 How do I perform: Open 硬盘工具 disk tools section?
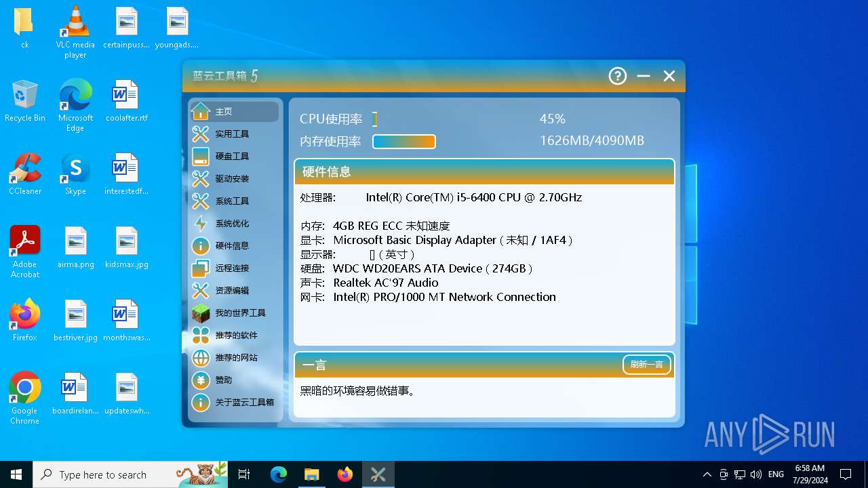pyautogui.click(x=234, y=157)
